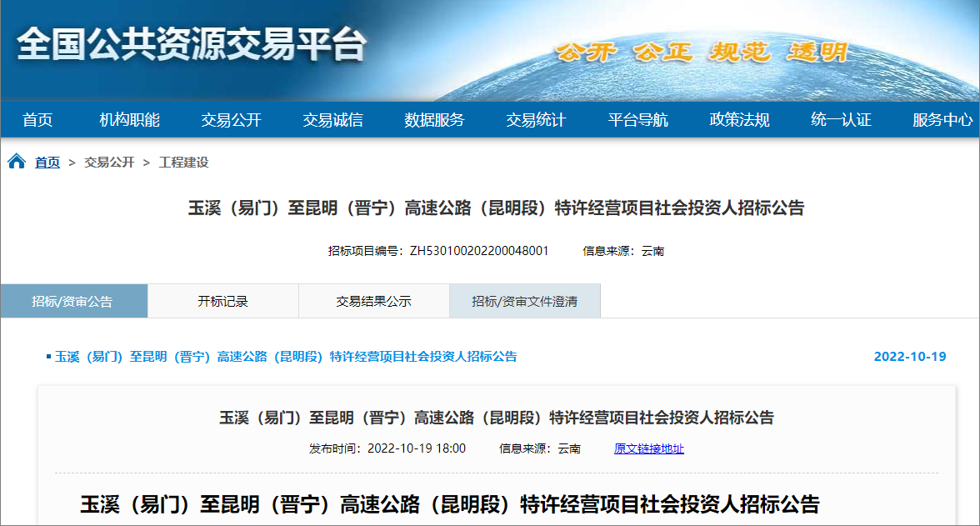Open 原文链接地址 hyperlink
The height and width of the screenshot is (526, 980).
648,448
